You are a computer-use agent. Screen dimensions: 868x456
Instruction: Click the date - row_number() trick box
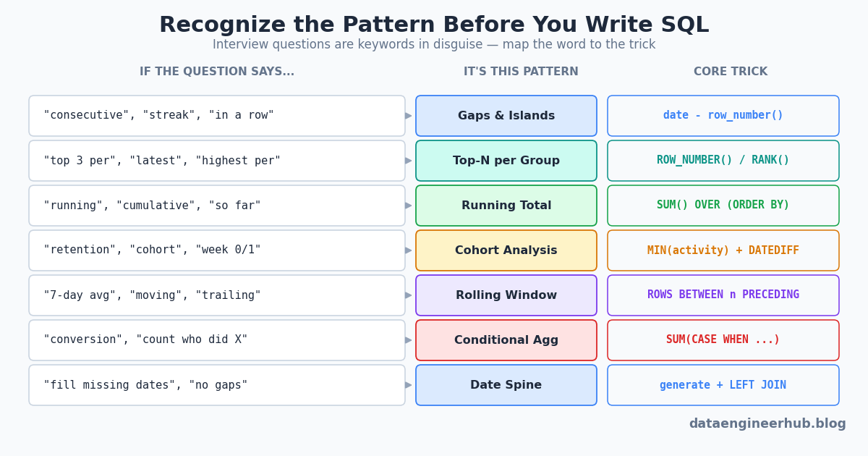pyautogui.click(x=723, y=116)
